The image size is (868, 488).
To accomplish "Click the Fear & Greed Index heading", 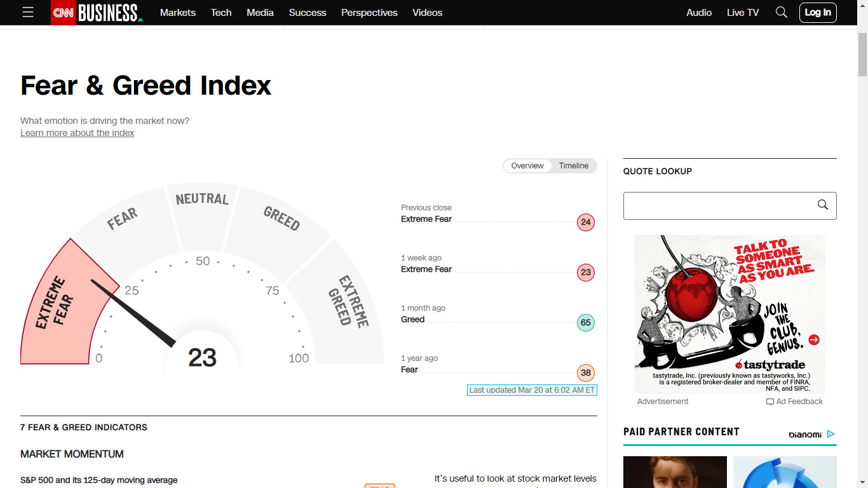I will [146, 85].
